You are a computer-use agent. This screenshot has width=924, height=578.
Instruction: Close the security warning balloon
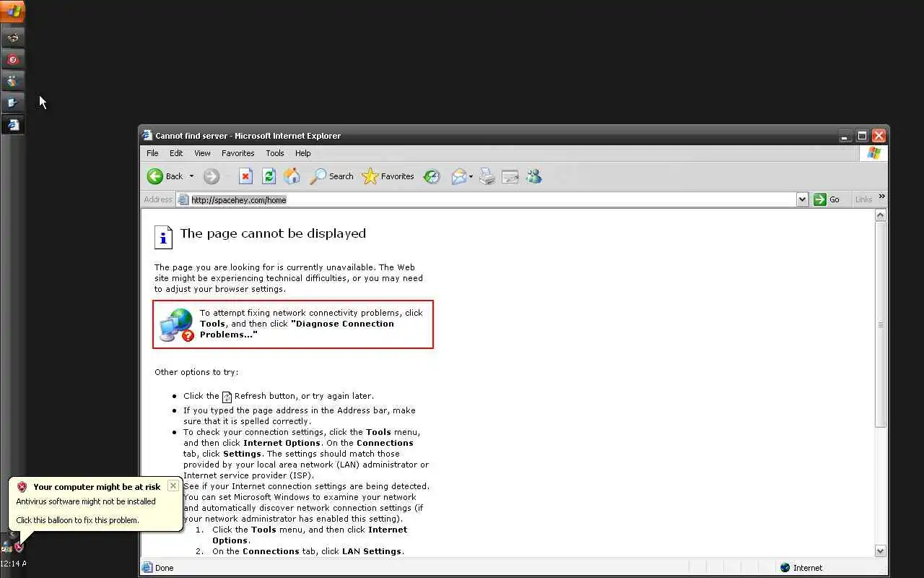[x=173, y=486]
